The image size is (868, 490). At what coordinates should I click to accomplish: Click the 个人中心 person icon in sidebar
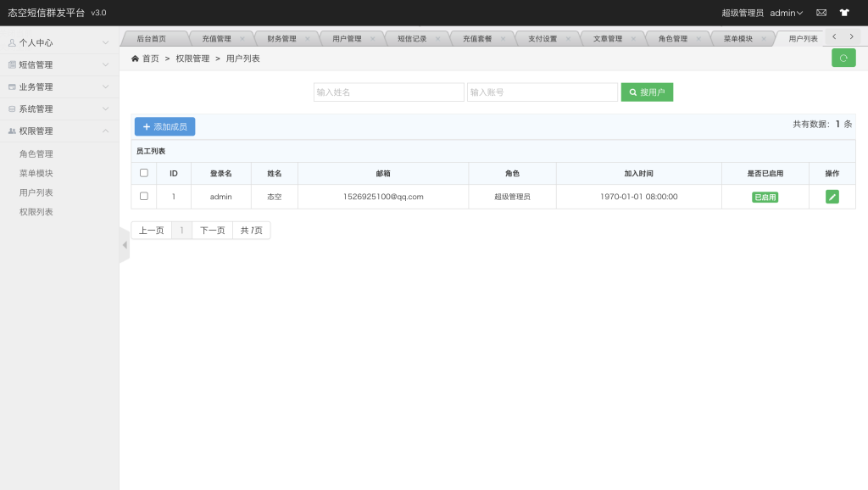point(14,42)
